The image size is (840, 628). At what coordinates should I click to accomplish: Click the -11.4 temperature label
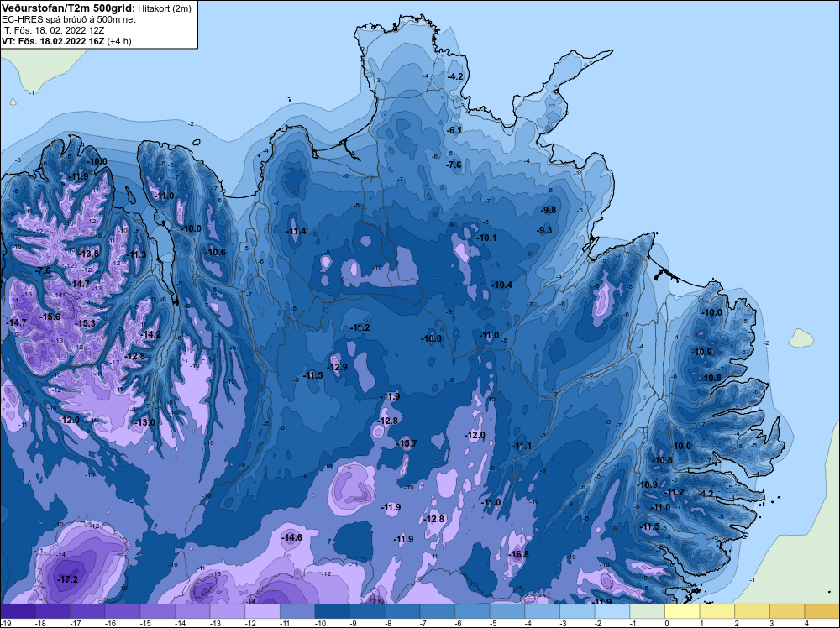(296, 231)
